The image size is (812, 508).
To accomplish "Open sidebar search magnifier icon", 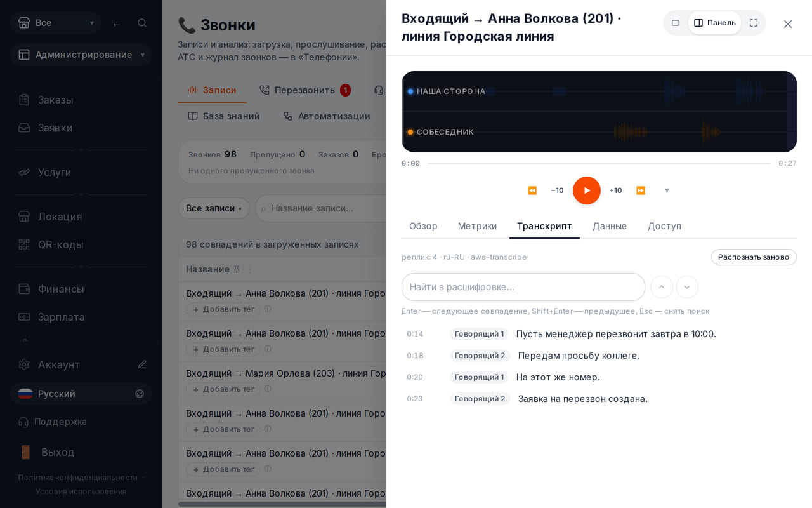I will coord(142,23).
